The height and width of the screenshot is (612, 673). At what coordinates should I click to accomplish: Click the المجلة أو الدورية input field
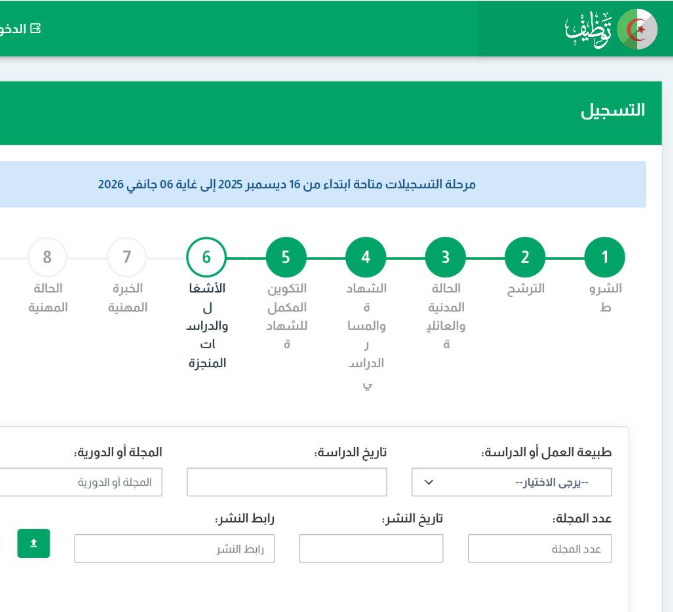[x=79, y=482]
